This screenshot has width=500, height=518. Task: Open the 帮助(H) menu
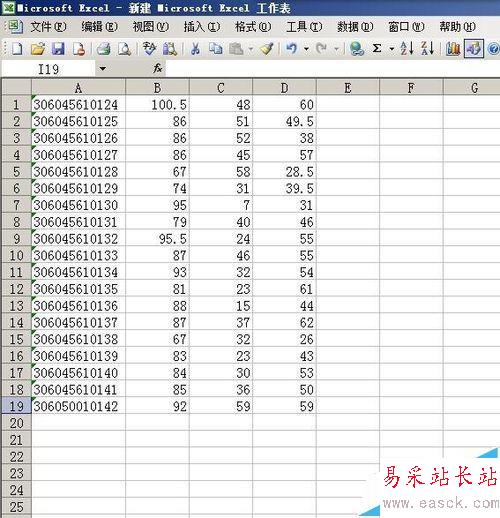(457, 27)
